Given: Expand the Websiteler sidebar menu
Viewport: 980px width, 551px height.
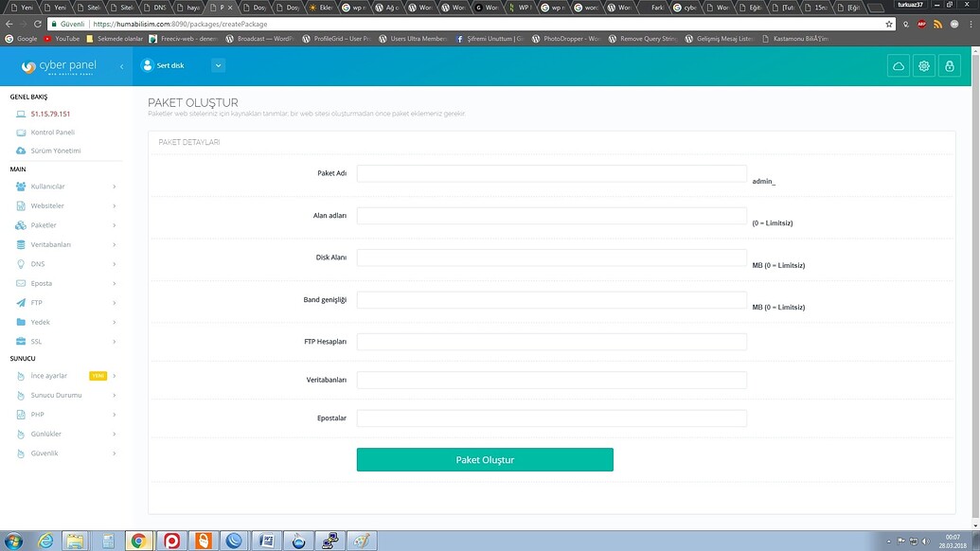Looking at the screenshot, I should [64, 205].
